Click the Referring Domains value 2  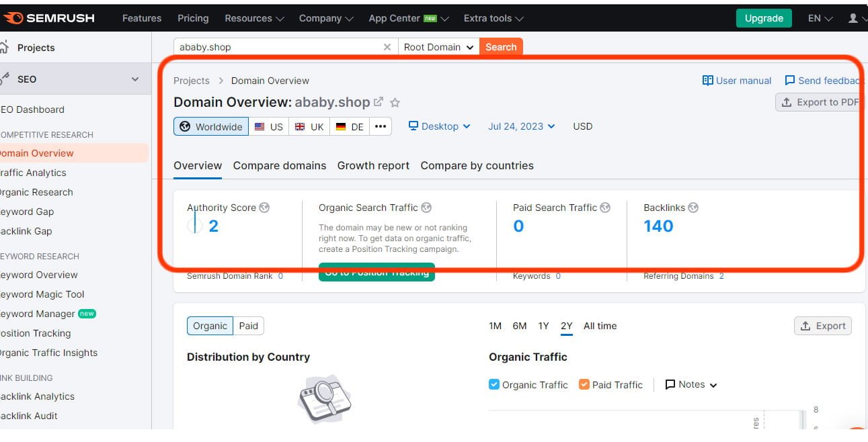721,276
